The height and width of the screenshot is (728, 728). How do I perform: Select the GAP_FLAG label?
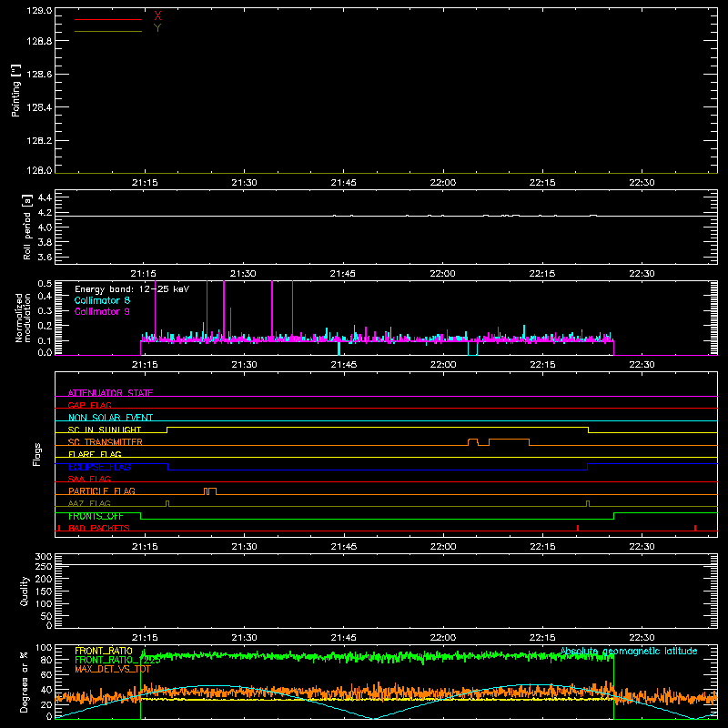(x=89, y=405)
